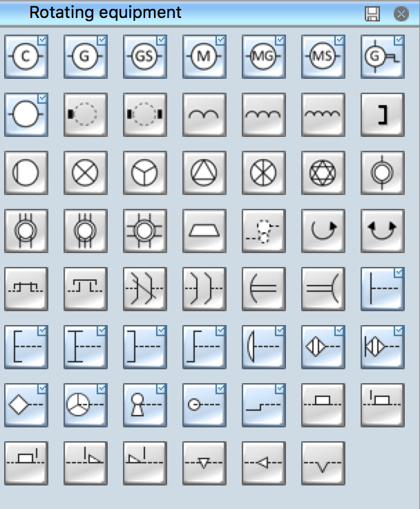The width and height of the screenshot is (420, 509).
Task: Save the Rotating equipment library
Action: click(372, 14)
